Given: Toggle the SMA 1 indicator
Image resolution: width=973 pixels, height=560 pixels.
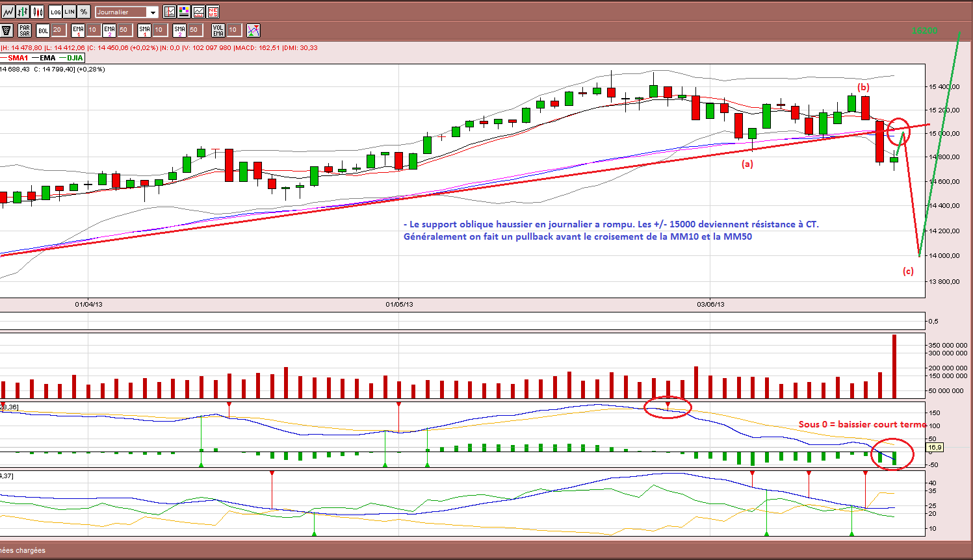Looking at the screenshot, I should [x=144, y=30].
